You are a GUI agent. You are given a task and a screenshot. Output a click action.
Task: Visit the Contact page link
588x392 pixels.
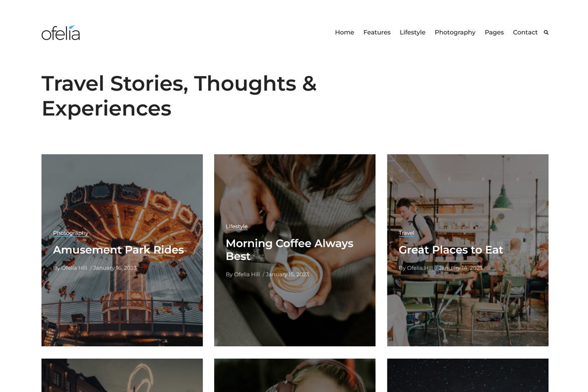click(x=525, y=32)
